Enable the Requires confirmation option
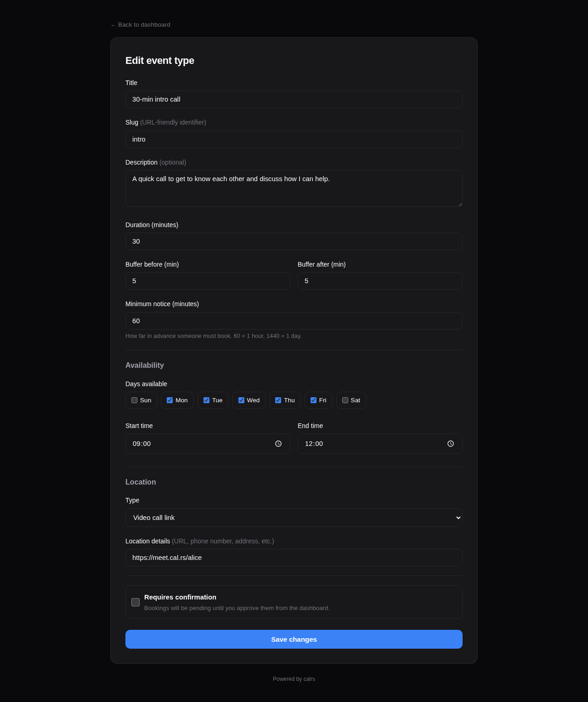This screenshot has width=588, height=702. tap(135, 602)
